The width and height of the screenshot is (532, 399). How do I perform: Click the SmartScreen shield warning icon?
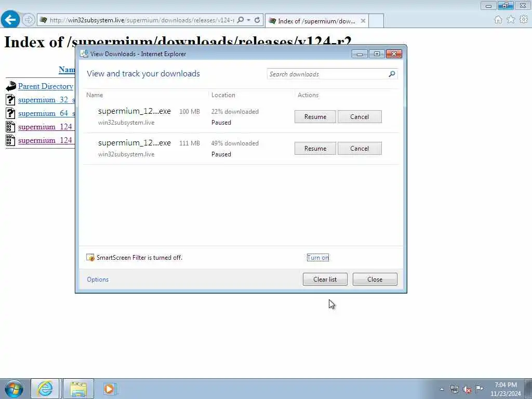click(90, 258)
